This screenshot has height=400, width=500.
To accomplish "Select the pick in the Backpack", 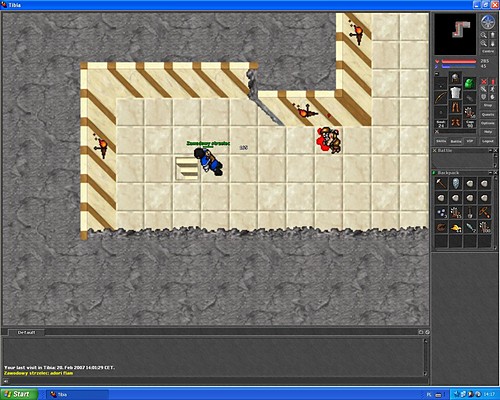I will tap(485, 212).
